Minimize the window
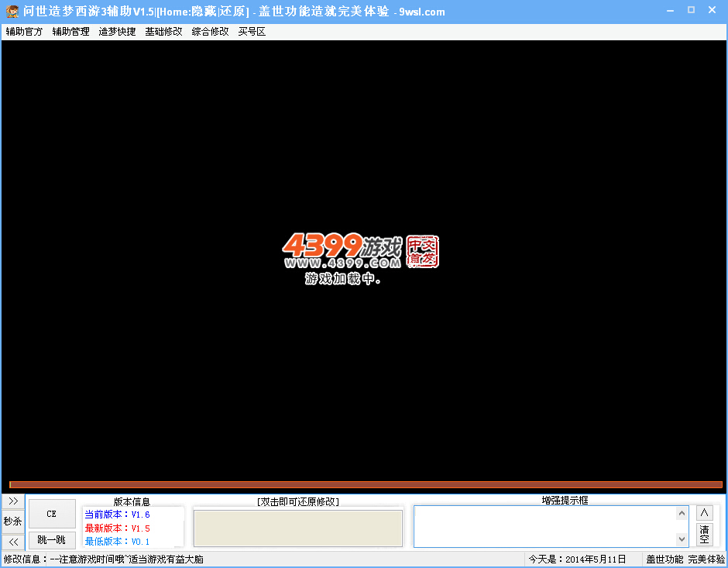The image size is (728, 568). (x=670, y=10)
